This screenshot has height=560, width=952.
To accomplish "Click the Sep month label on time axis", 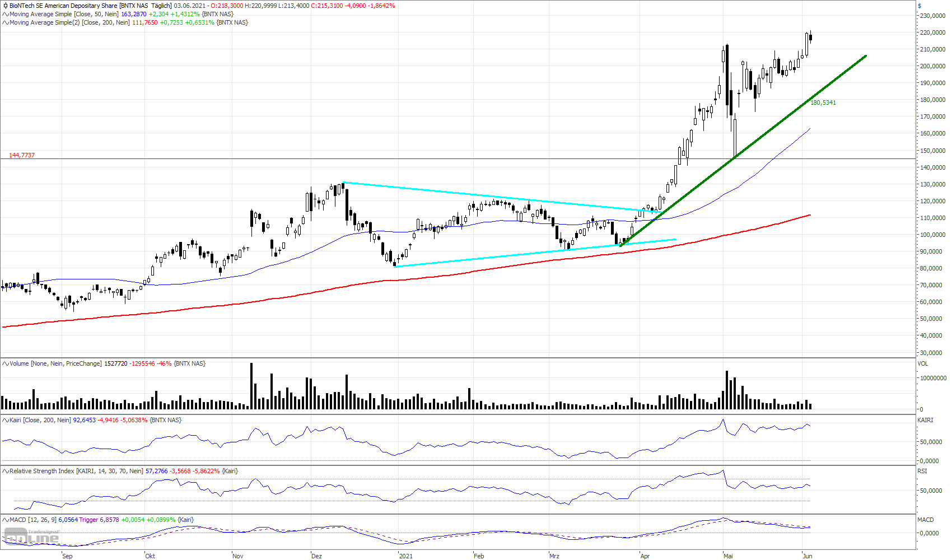I will (67, 556).
